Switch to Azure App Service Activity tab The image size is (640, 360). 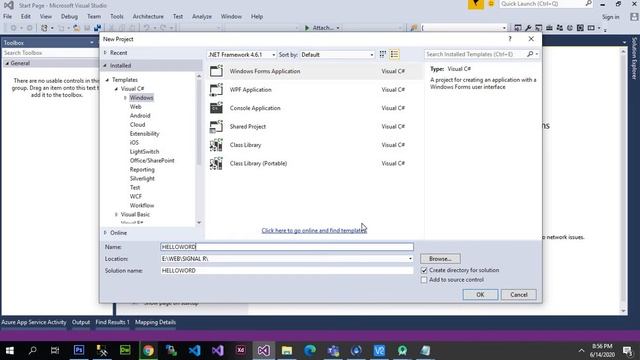pyautogui.click(x=33, y=322)
